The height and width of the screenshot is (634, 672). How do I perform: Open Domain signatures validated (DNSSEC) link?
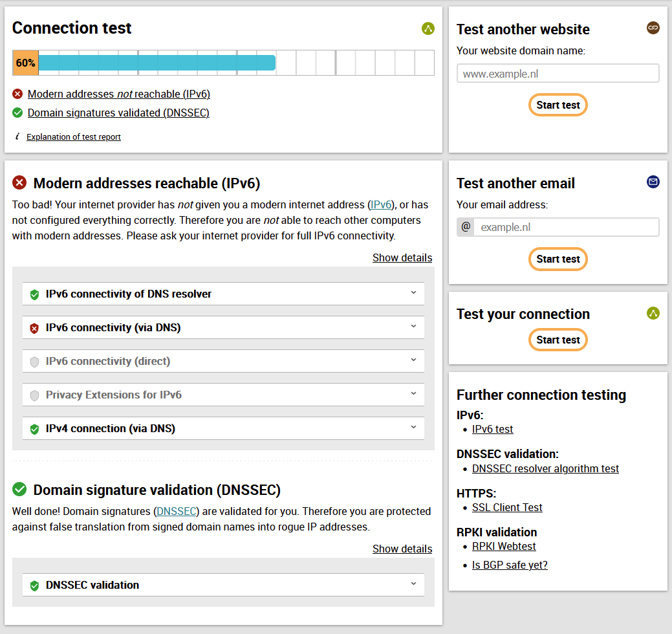tap(118, 113)
